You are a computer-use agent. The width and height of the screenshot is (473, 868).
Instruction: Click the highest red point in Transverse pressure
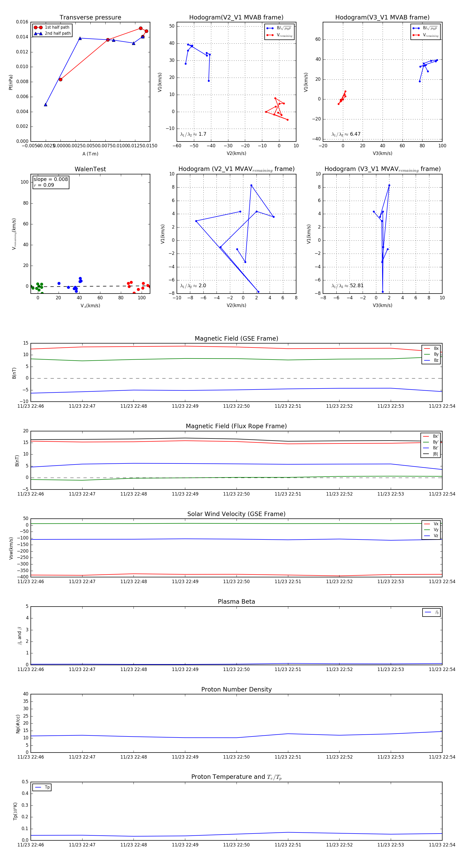click(x=141, y=28)
